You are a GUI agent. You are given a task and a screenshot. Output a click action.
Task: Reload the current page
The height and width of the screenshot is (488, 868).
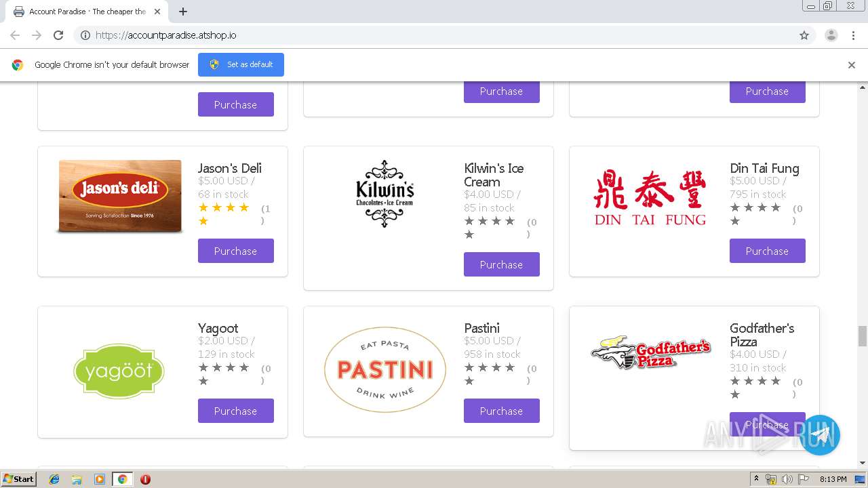tap(58, 35)
